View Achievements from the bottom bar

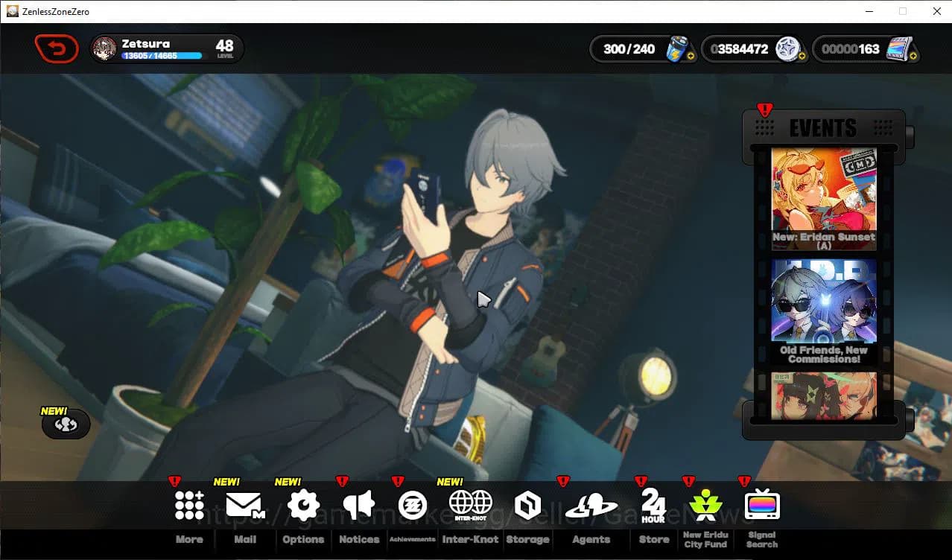[x=413, y=504]
